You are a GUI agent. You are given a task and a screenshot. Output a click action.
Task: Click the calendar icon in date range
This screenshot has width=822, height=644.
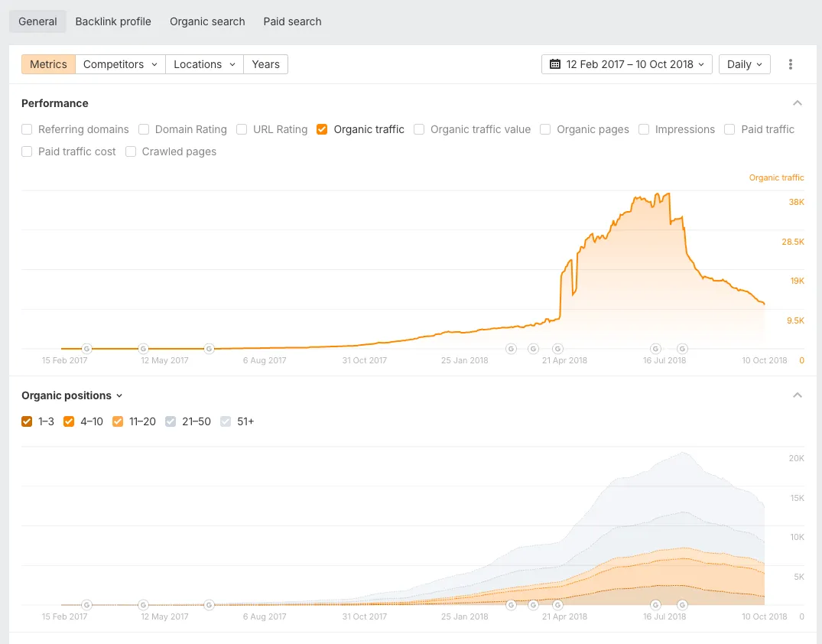point(554,64)
